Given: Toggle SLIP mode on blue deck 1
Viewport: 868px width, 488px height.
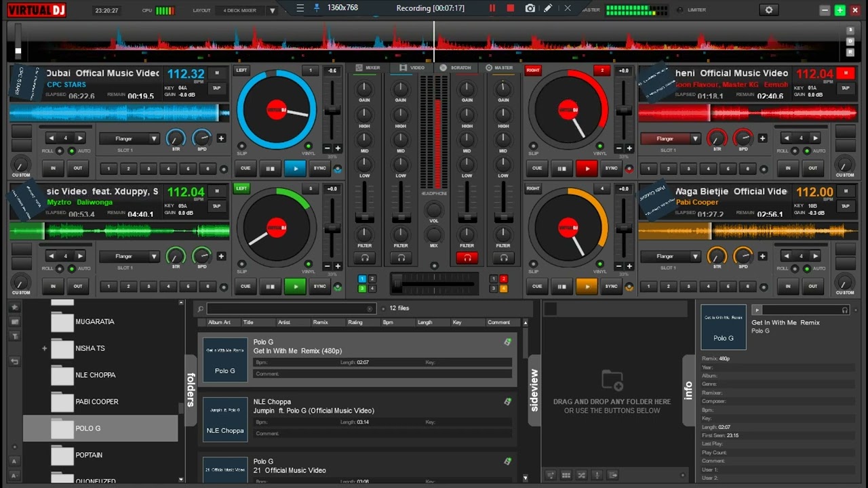Looking at the screenshot, I should pyautogui.click(x=242, y=146).
